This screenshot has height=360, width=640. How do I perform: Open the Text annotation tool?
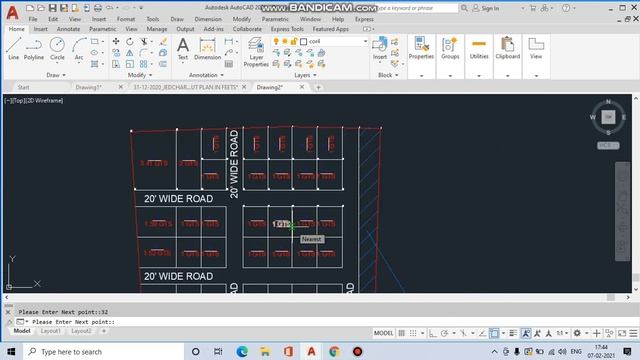(x=183, y=49)
